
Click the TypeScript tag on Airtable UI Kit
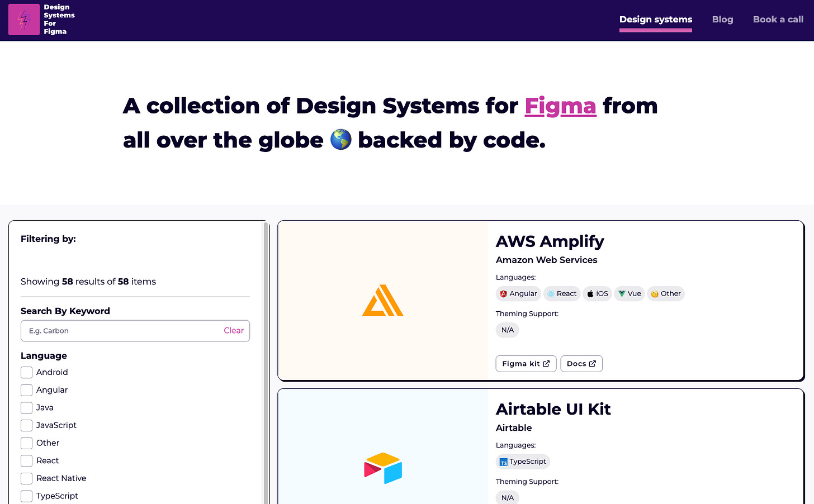point(523,462)
